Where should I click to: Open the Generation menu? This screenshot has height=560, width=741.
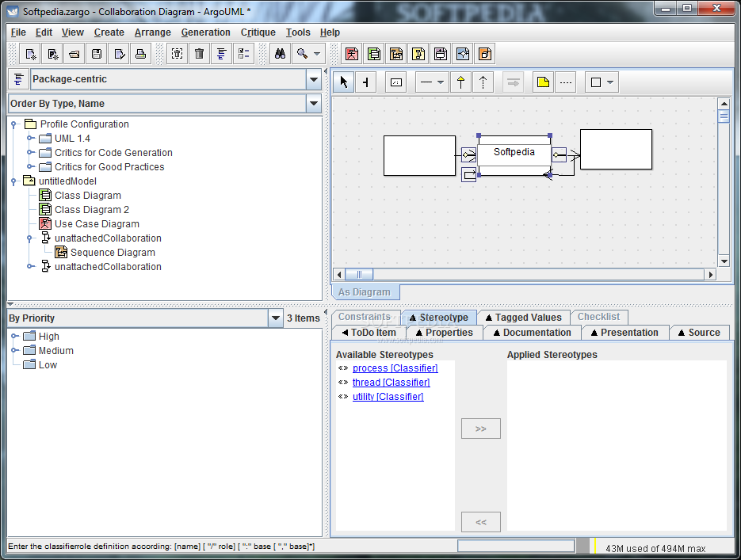(205, 32)
